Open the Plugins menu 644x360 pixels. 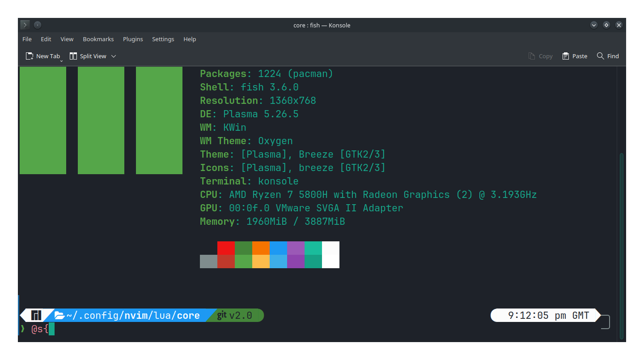click(x=133, y=39)
